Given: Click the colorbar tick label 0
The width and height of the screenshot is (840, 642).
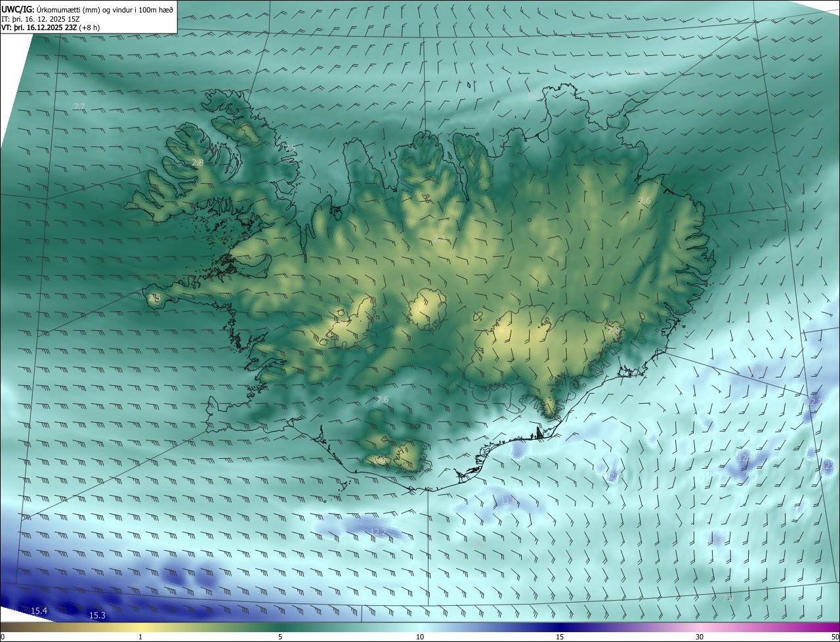Looking at the screenshot, I should tap(2, 637).
